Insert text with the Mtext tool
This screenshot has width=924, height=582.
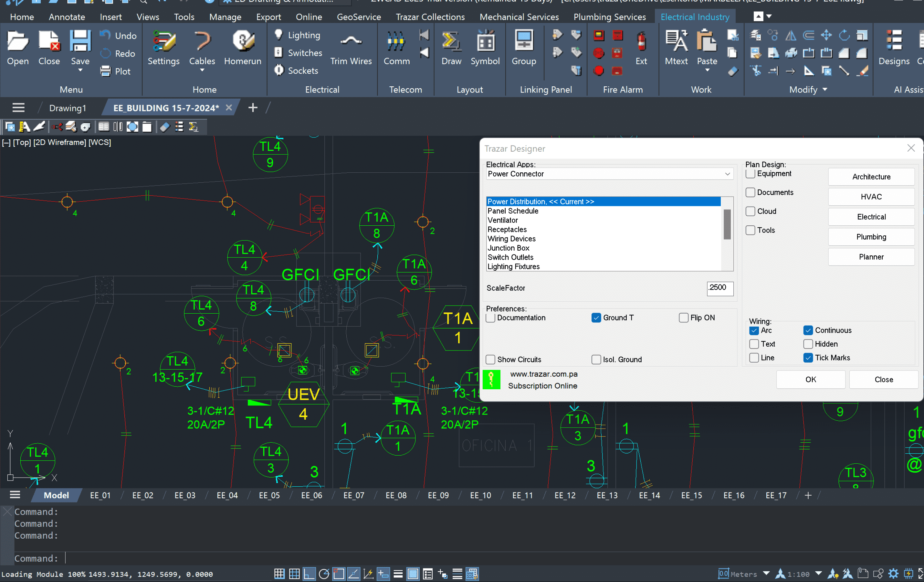tap(676, 48)
